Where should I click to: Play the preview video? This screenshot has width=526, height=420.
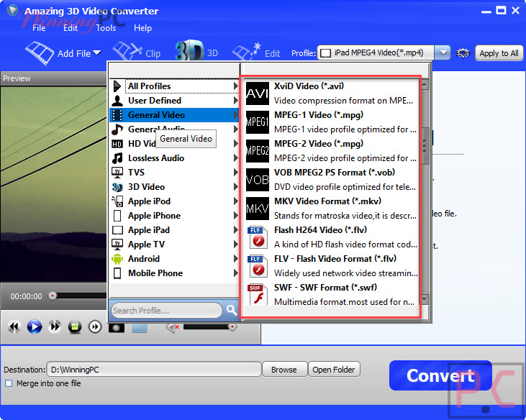click(35, 327)
